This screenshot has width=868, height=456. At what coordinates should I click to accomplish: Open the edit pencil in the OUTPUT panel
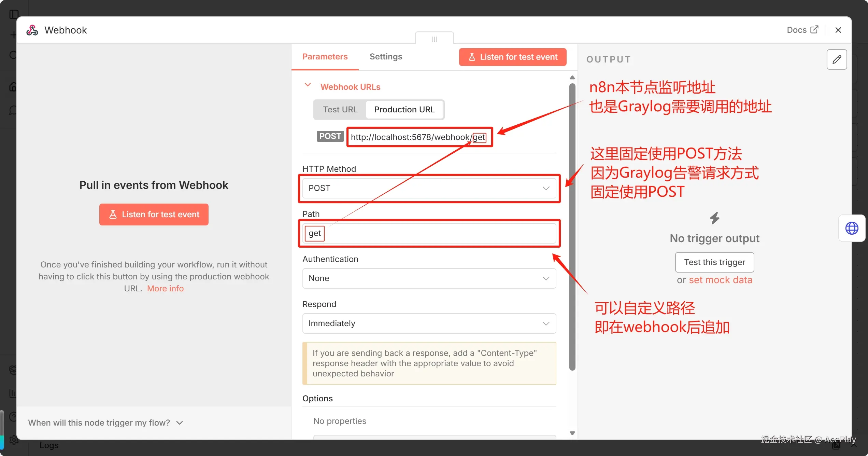(837, 59)
